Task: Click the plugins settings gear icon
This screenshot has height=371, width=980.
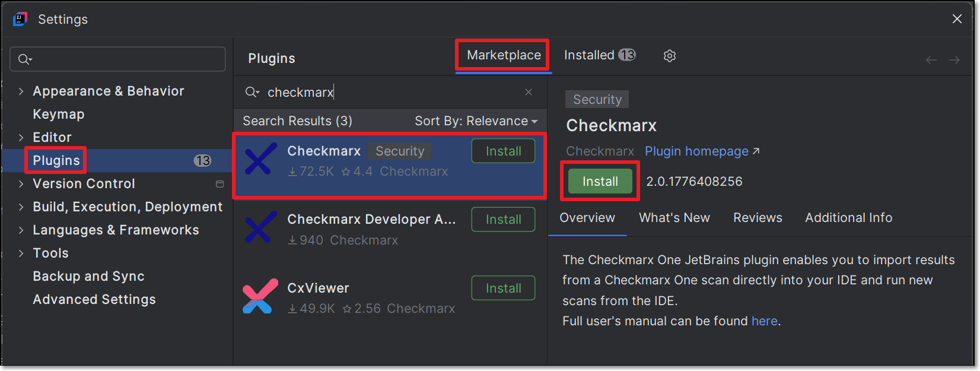Action: coord(670,55)
